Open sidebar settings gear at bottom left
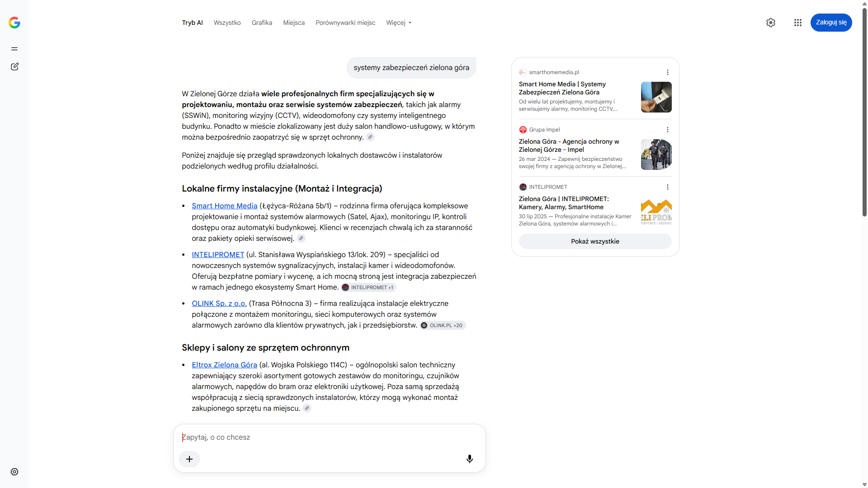The height and width of the screenshot is (488, 868). (x=14, y=472)
